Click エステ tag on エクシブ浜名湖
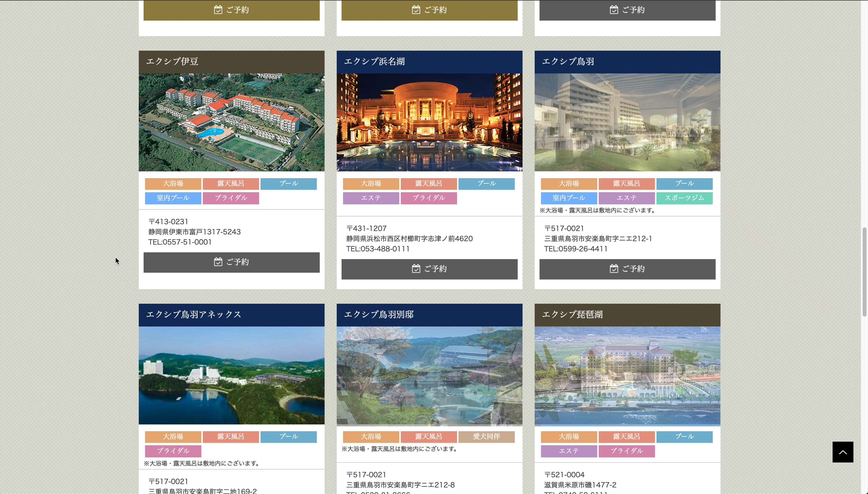The width and height of the screenshot is (868, 494). click(x=371, y=198)
